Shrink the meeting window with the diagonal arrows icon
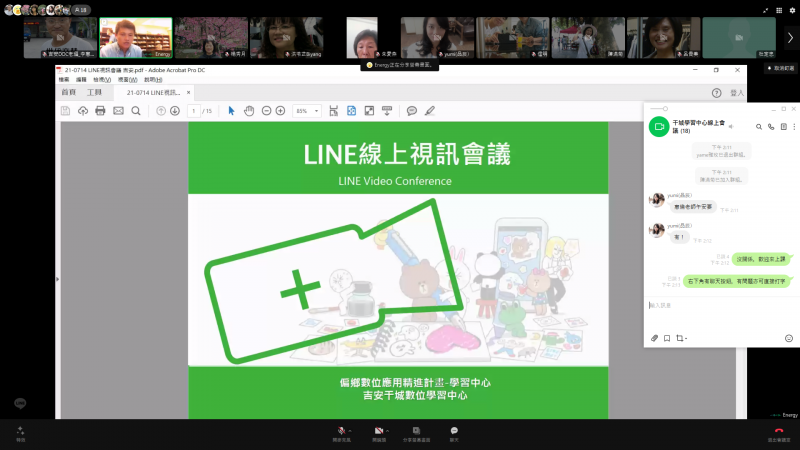This screenshot has width=800, height=450. tap(765, 10)
